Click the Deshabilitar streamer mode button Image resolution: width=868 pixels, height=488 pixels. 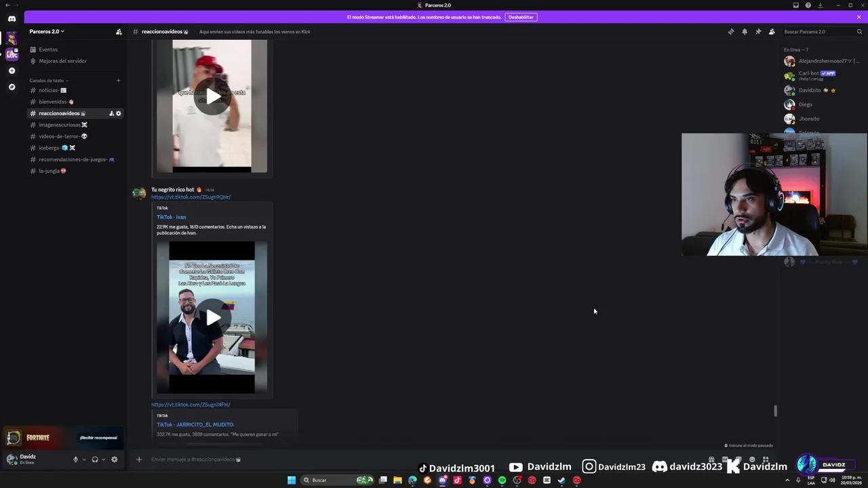coord(521,17)
